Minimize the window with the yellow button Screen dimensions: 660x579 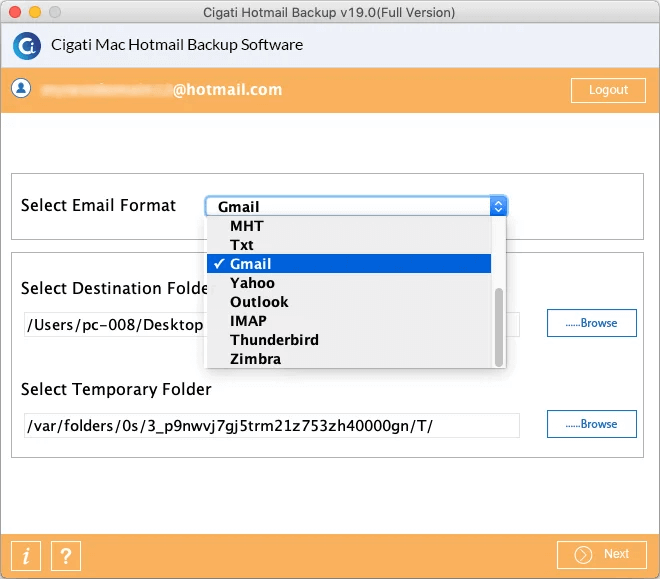click(x=35, y=12)
